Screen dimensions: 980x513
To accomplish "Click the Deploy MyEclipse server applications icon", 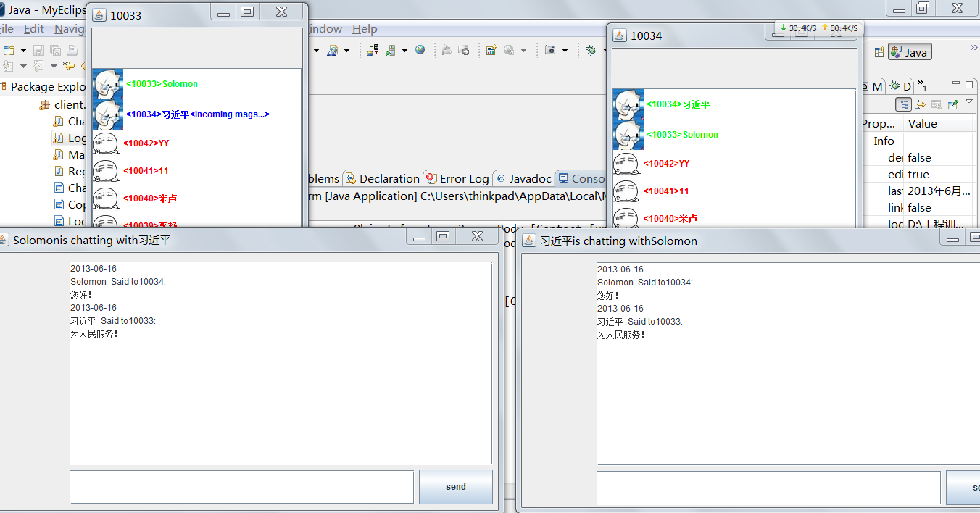I will coord(373,50).
